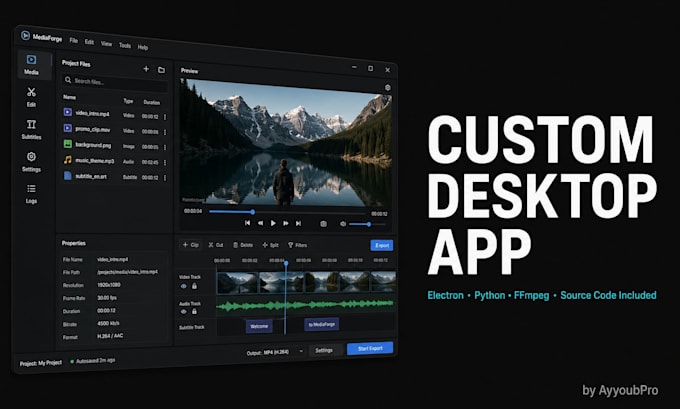The width and height of the screenshot is (680, 409).
Task: Click the timeline playhead marker
Action: [286, 263]
